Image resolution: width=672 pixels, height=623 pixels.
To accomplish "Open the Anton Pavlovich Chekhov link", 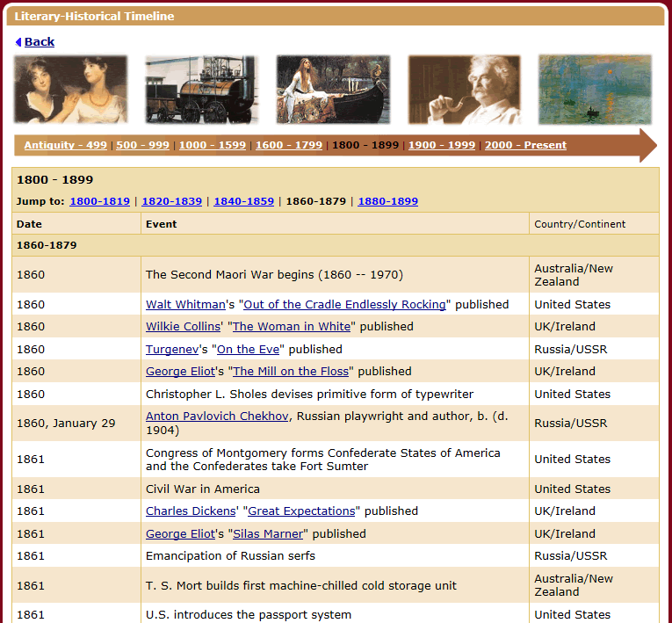I will pos(217,416).
